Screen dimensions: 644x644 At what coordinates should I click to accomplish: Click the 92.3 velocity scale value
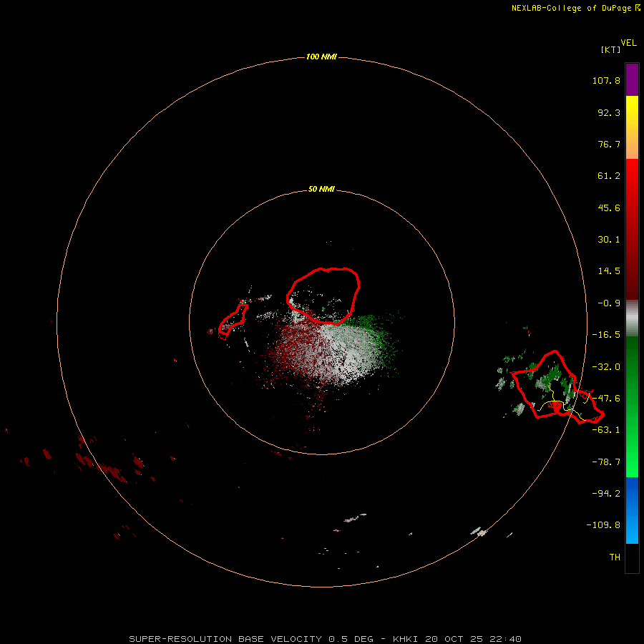[x=609, y=112]
